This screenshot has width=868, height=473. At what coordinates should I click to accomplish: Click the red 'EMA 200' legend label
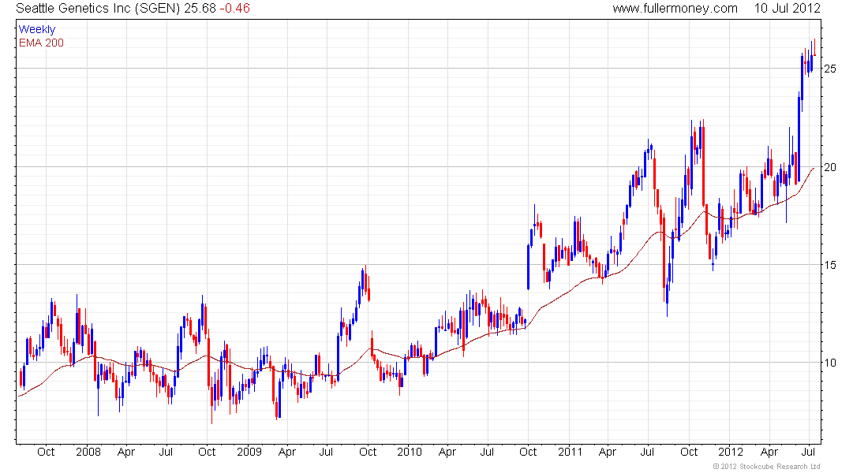pyautogui.click(x=42, y=43)
